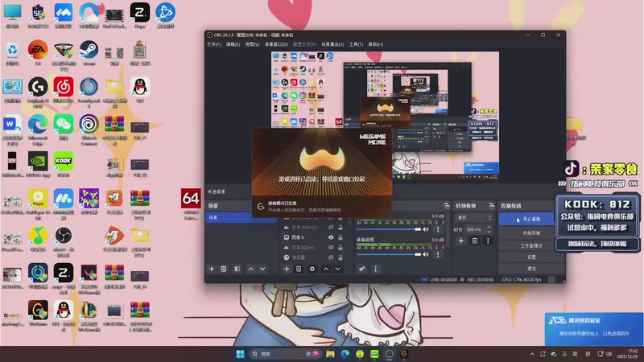This screenshot has height=362, width=644.
Task: Open the 渐变 transition dropdown
Action: click(x=474, y=217)
